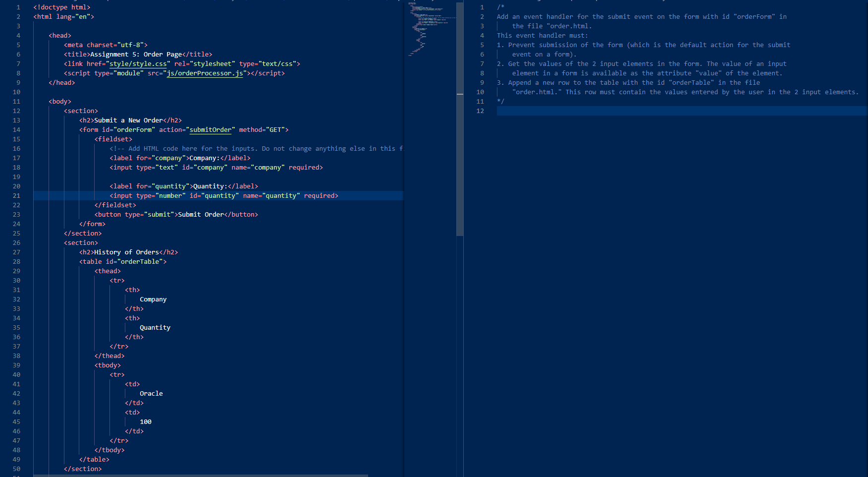Click the closing */ comment on line 11
868x477 pixels.
coord(500,101)
